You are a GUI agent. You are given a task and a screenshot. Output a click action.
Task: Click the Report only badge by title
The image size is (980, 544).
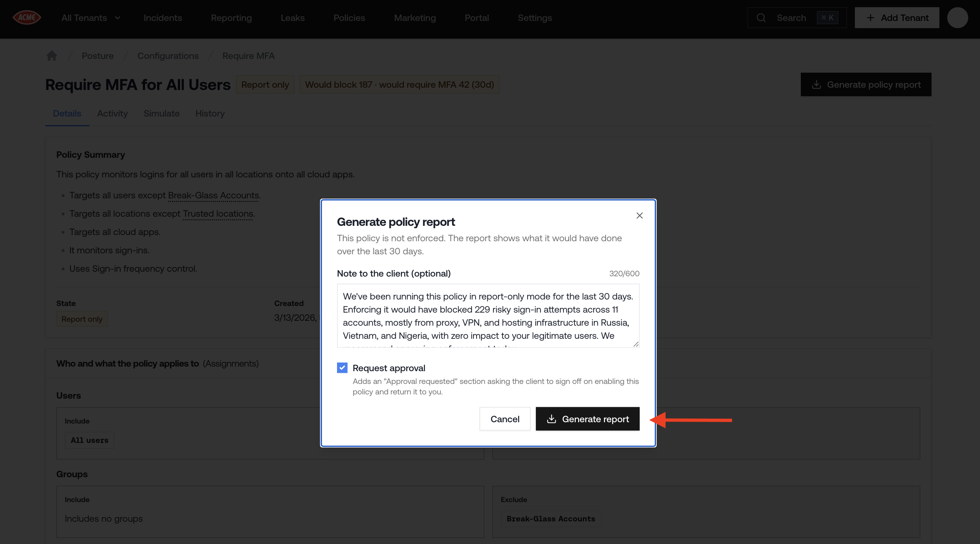click(x=265, y=84)
